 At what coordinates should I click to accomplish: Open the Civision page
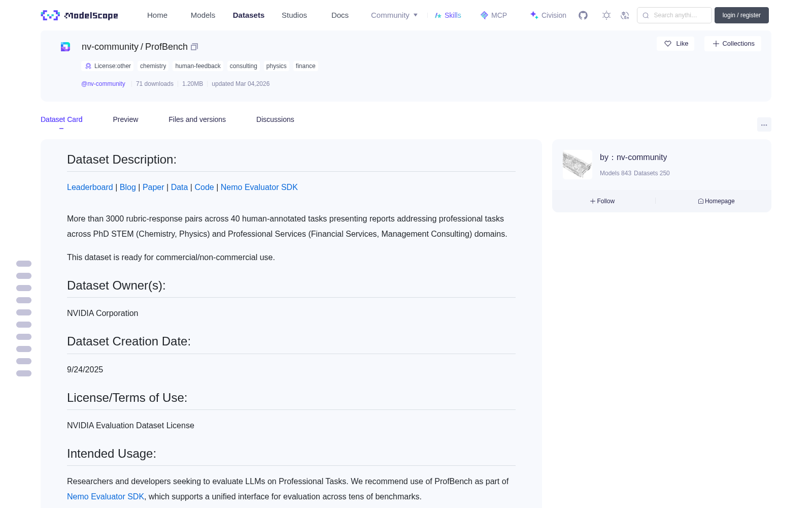point(548,15)
